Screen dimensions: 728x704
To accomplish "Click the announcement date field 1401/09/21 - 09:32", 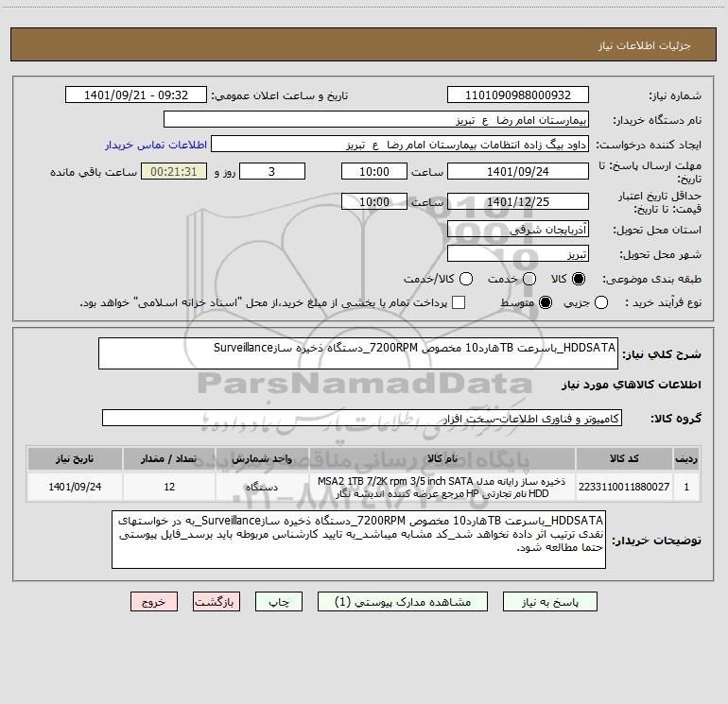I will coord(136,94).
